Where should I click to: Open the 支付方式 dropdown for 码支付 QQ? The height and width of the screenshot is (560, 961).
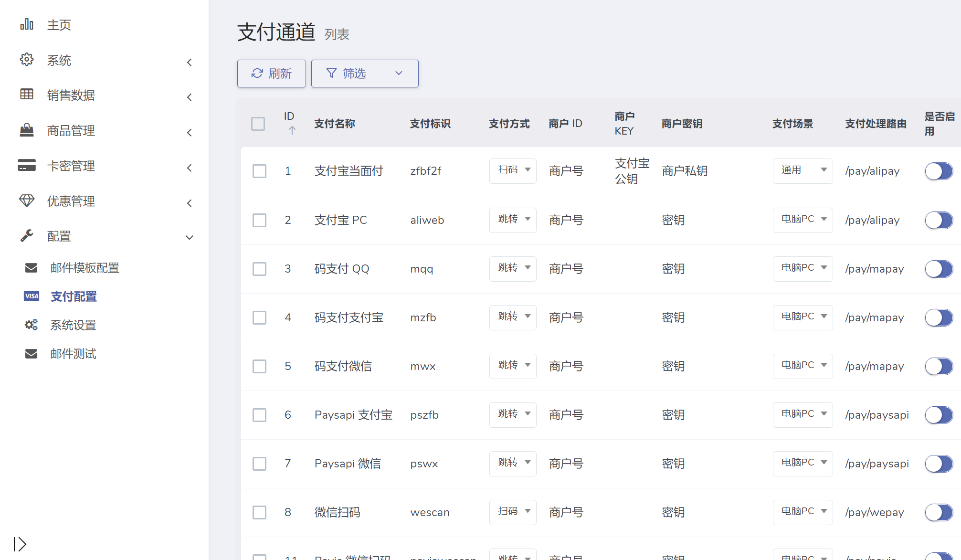pos(512,268)
